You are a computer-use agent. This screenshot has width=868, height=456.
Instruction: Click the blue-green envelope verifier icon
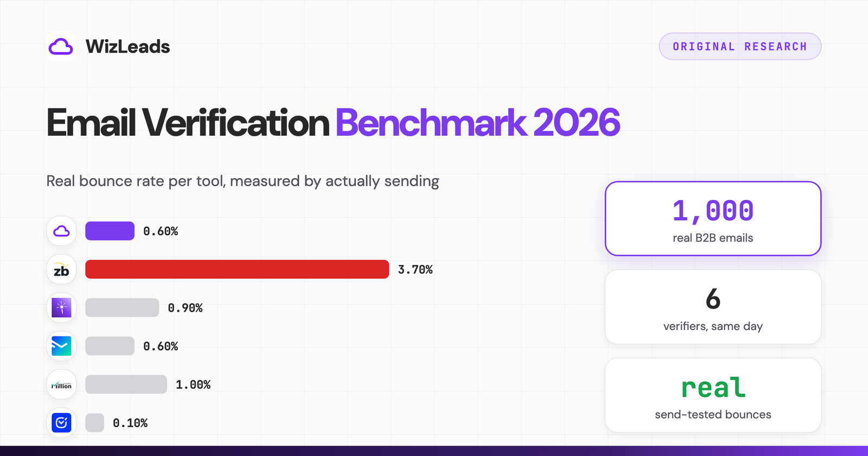(x=61, y=346)
